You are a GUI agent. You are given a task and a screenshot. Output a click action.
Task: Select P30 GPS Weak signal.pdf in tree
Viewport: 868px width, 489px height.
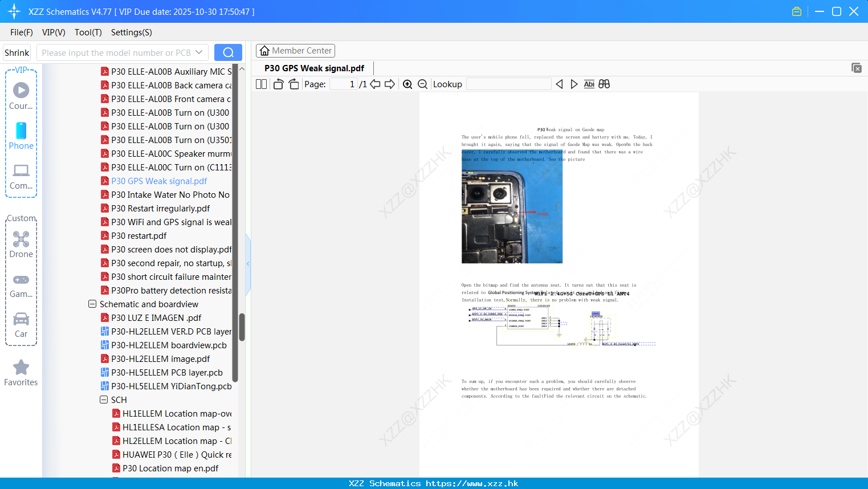click(154, 181)
